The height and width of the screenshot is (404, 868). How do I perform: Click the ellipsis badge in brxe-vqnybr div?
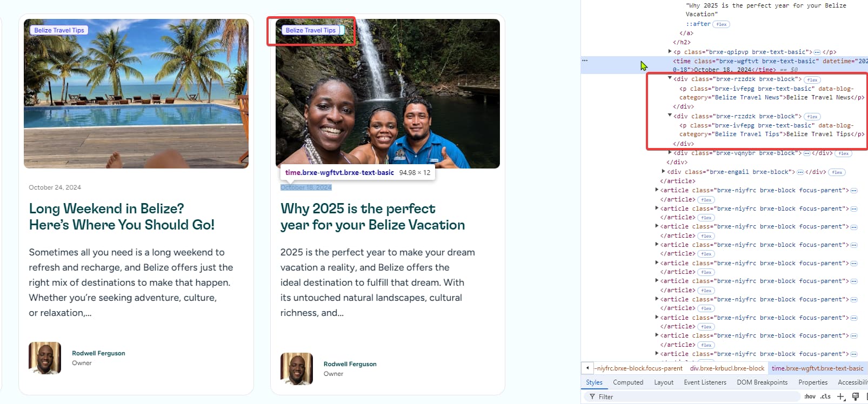click(807, 153)
